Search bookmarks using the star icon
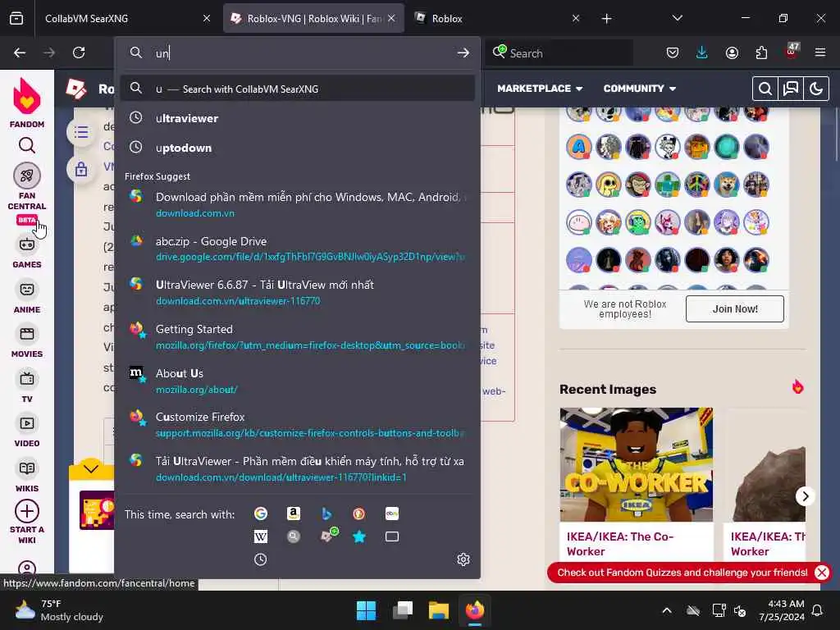840x630 pixels. [x=359, y=536]
